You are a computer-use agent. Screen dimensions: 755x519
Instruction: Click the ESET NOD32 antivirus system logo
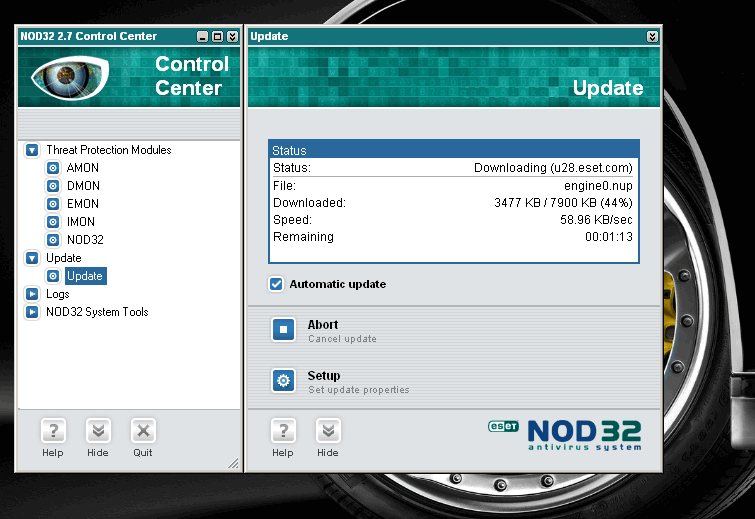565,435
